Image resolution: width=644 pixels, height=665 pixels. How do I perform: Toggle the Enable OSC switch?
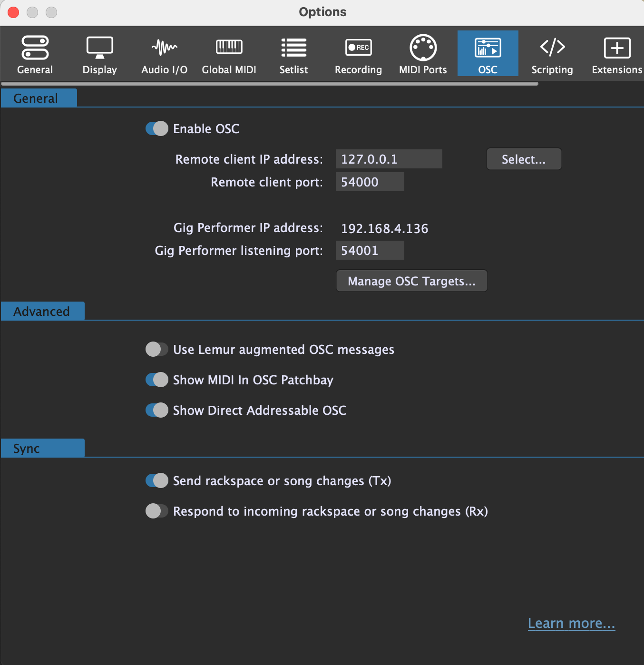point(157,128)
